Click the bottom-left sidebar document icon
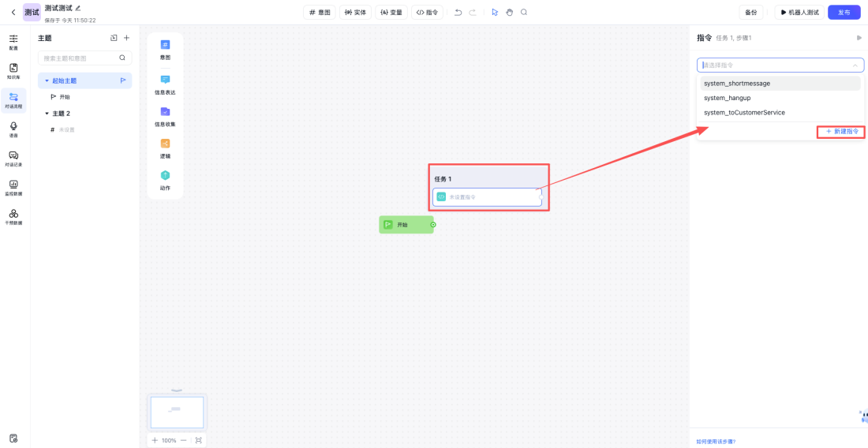 pyautogui.click(x=13, y=438)
